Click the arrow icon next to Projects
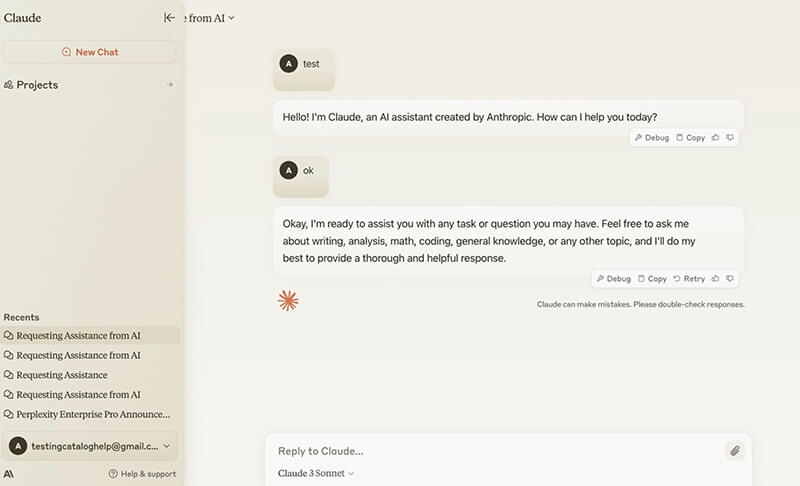 pos(170,85)
